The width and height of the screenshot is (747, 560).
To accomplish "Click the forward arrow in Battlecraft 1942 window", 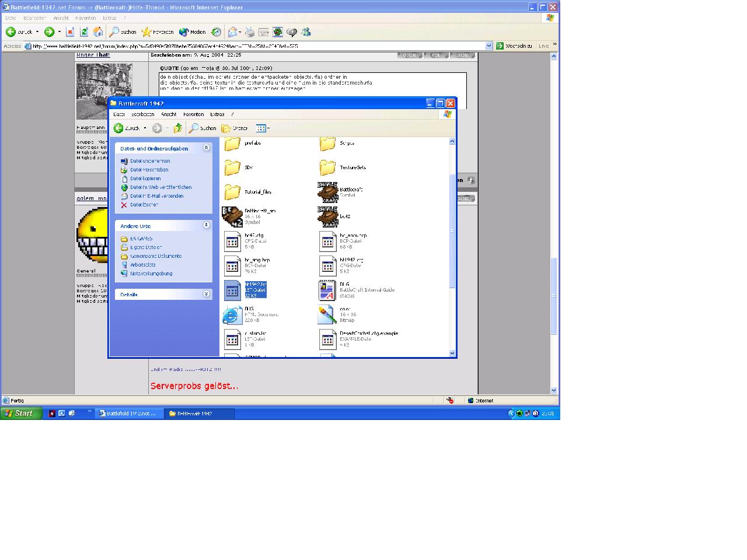I will 157,128.
